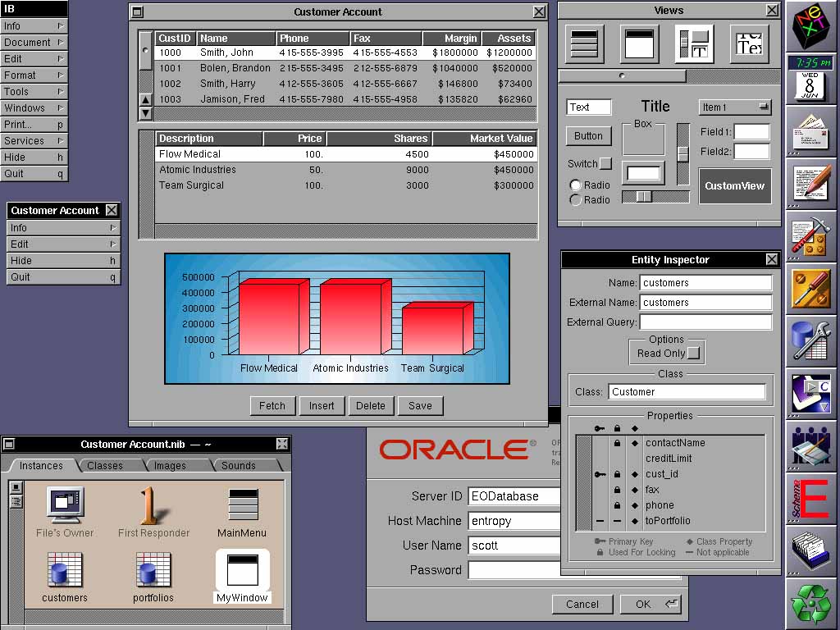Click the Recycler icon in the dock

810,602
